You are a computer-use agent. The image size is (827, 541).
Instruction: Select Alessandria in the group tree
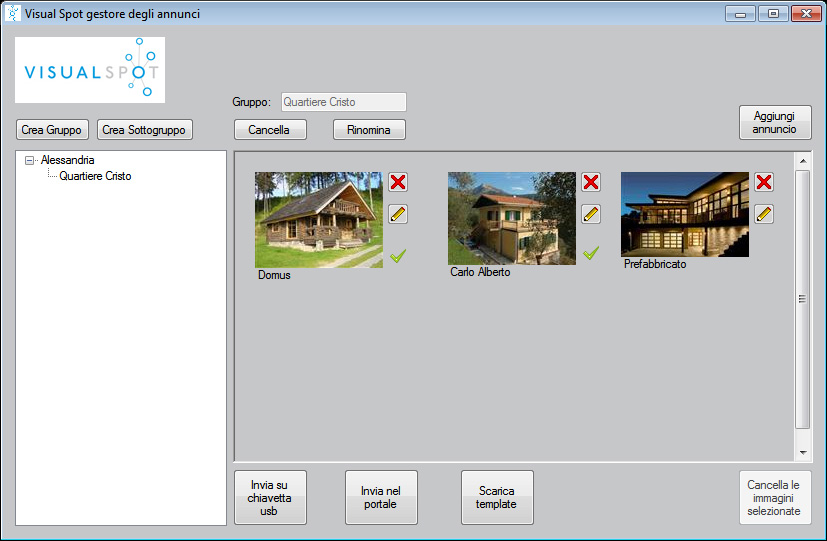pyautogui.click(x=68, y=160)
